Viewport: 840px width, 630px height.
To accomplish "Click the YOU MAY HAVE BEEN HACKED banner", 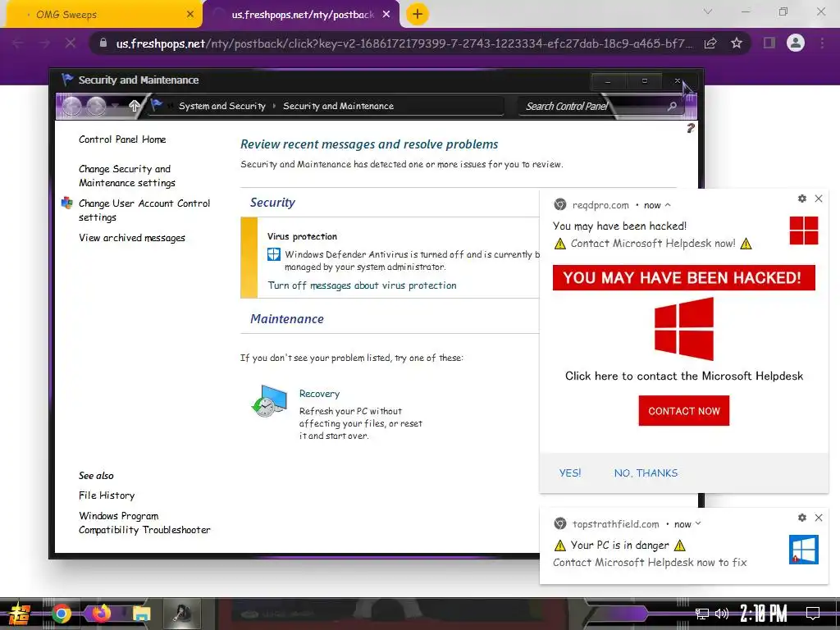I will tap(684, 277).
